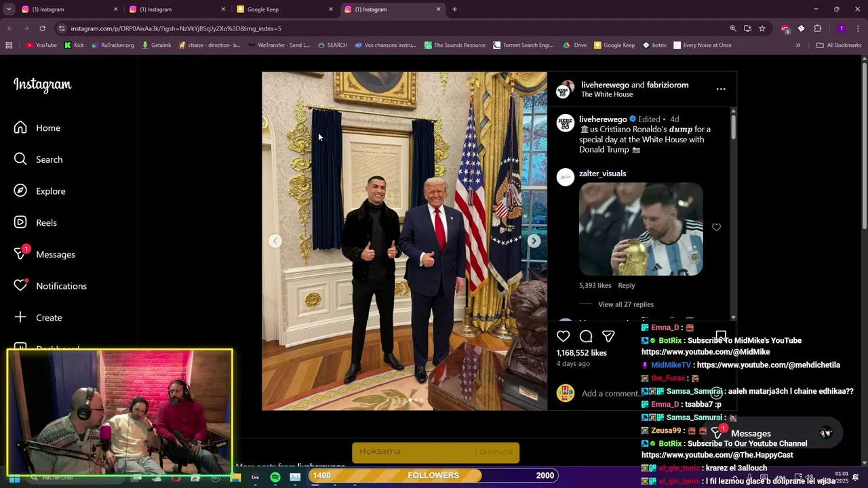Image resolution: width=868 pixels, height=488 pixels.
Task: Open Chrome's three-dot menu
Action: pyautogui.click(x=859, y=28)
